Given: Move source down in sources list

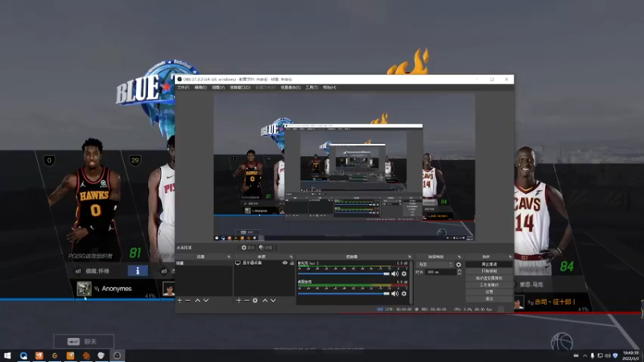Looking at the screenshot, I should (x=273, y=300).
